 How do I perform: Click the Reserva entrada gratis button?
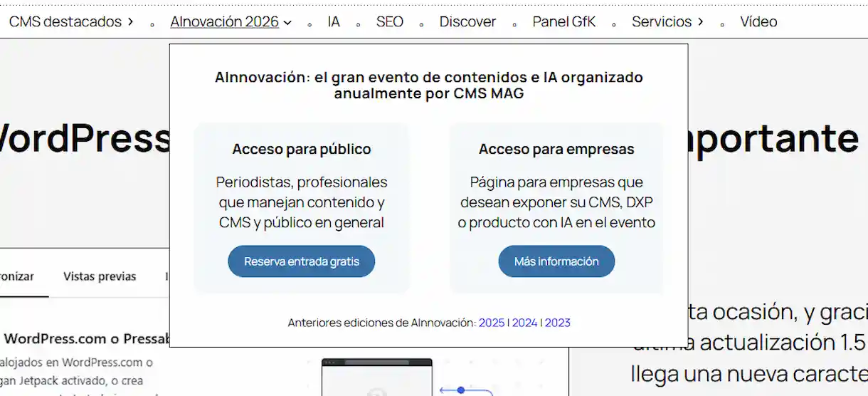point(302,261)
